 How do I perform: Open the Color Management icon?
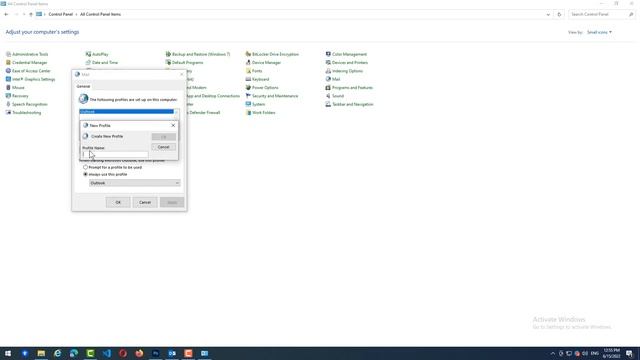[328, 54]
